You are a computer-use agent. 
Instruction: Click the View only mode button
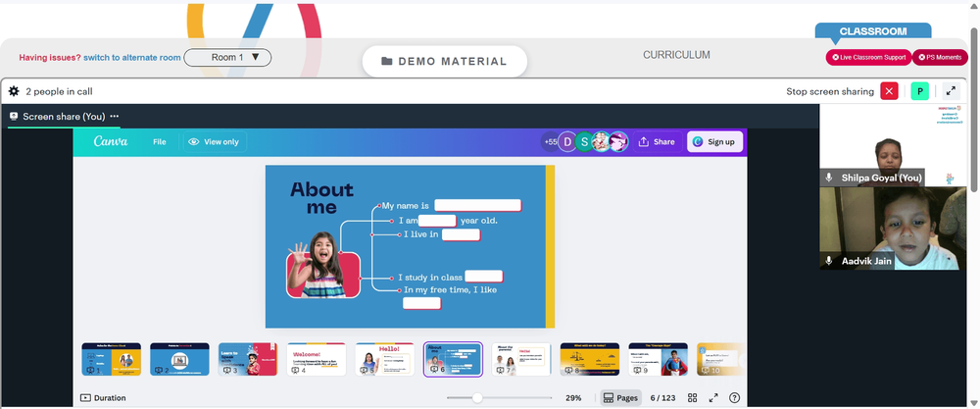click(x=215, y=142)
